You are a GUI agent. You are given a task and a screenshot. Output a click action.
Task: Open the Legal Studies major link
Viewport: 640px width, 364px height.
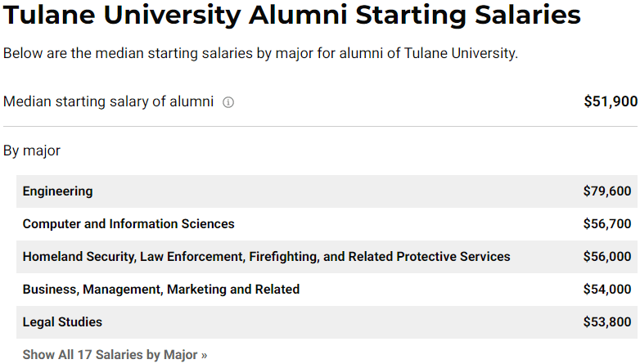62,321
